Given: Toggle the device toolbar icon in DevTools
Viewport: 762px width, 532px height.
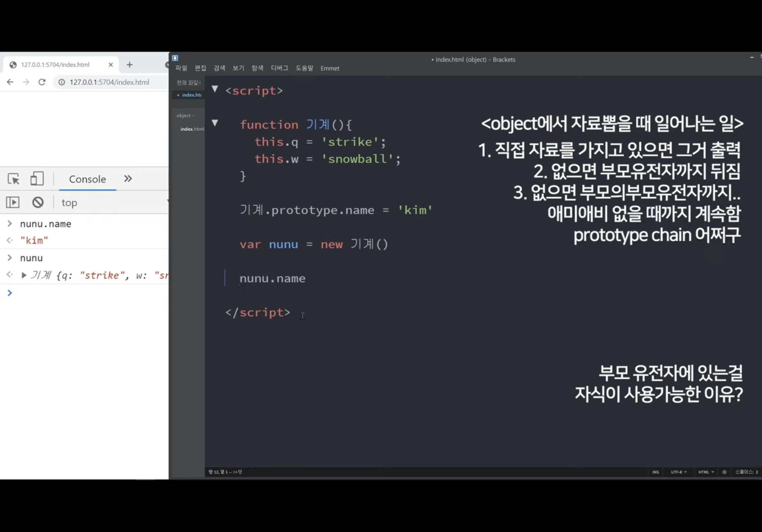Looking at the screenshot, I should [37, 178].
